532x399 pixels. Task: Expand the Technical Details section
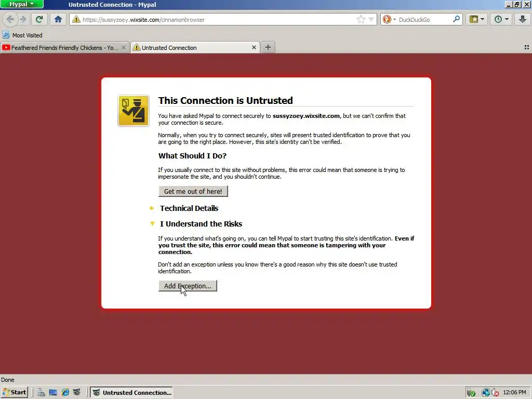(189, 208)
